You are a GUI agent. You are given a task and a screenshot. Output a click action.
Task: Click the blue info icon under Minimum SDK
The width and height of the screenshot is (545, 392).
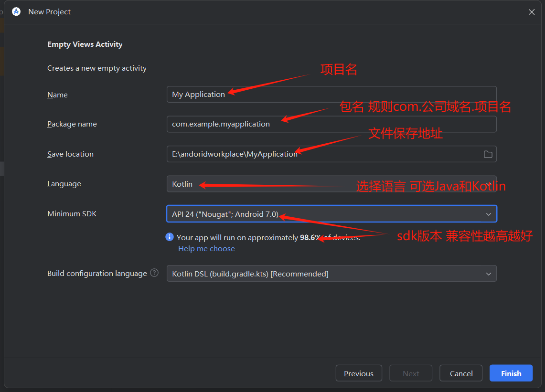click(169, 237)
